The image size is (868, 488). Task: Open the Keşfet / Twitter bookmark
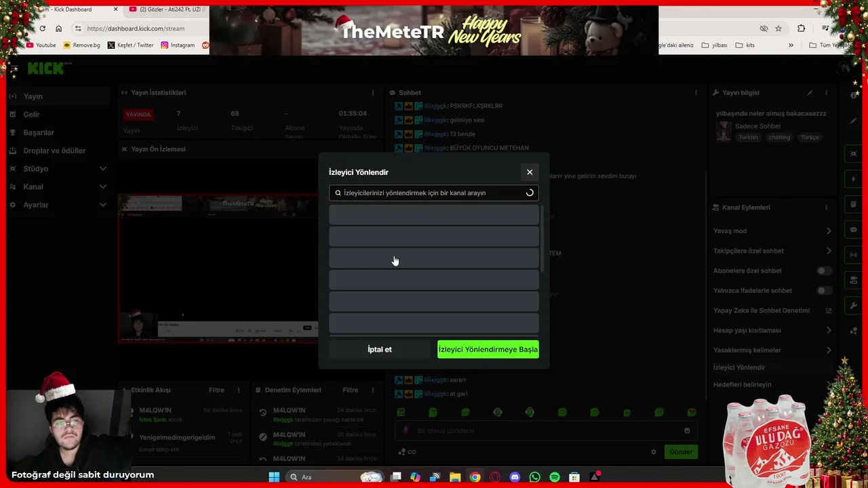(x=131, y=45)
